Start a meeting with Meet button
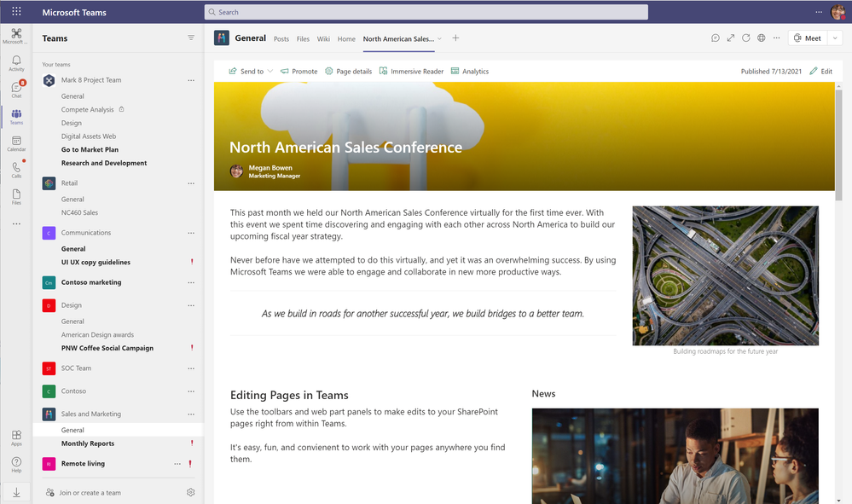 point(808,38)
